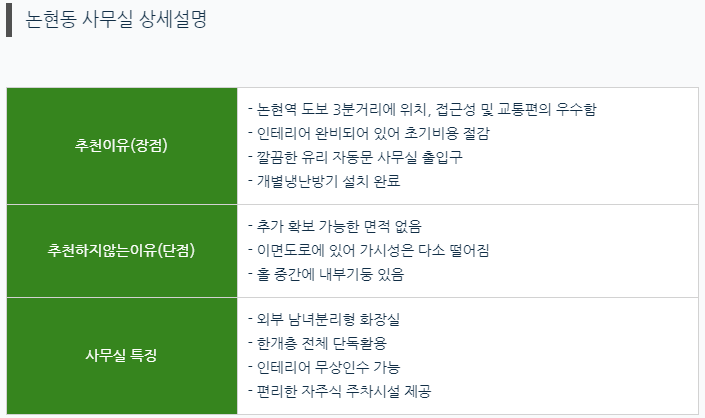
Task: Click the line about 논현역 도보 3분거리
Action: (422, 109)
